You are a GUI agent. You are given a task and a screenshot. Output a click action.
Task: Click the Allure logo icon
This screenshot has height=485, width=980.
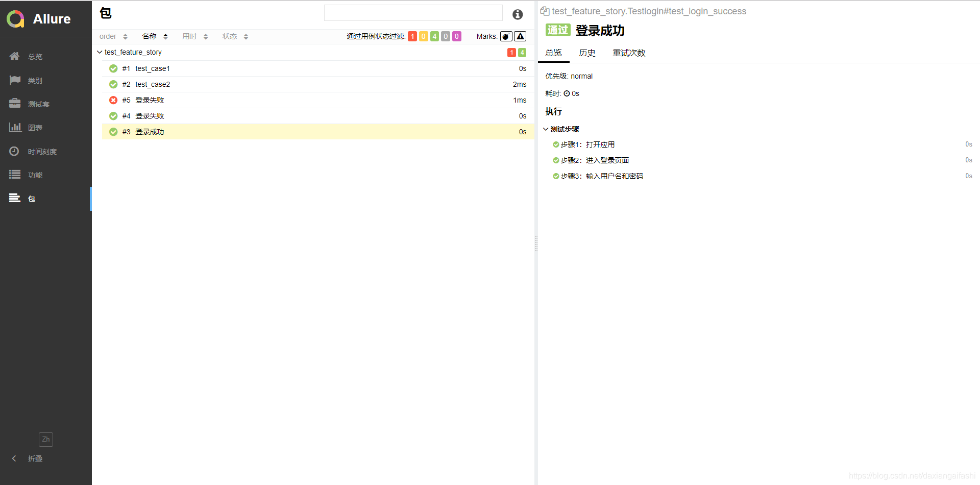click(x=15, y=19)
